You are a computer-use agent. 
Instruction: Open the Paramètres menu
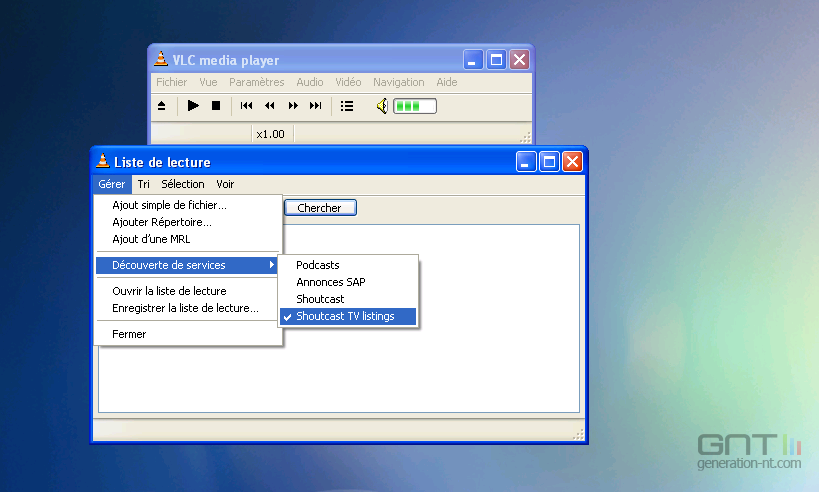coord(256,82)
